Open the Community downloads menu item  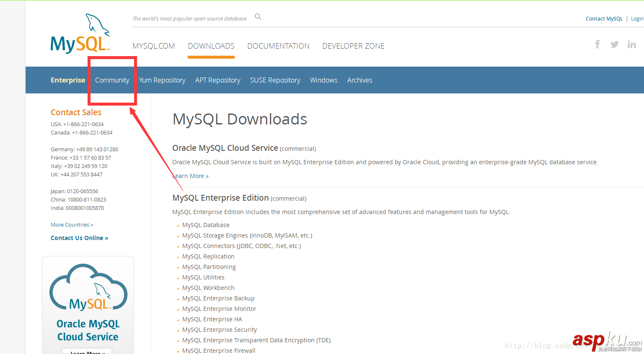(112, 80)
